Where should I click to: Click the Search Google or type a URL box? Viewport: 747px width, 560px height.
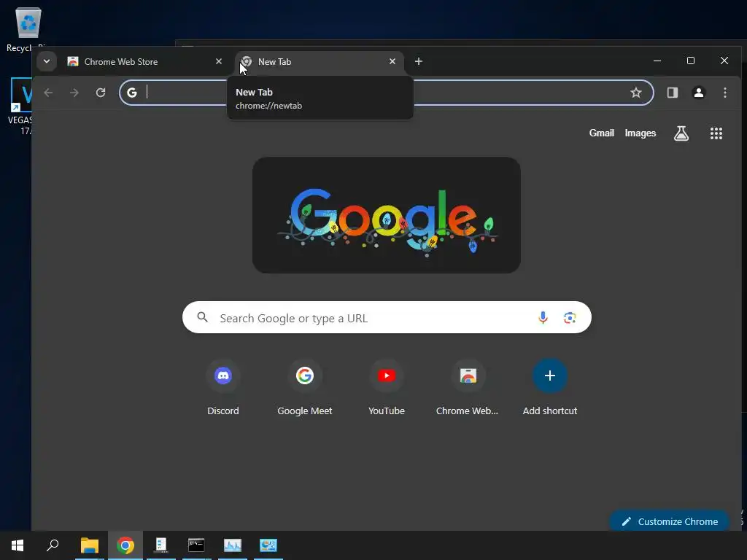[x=387, y=317]
